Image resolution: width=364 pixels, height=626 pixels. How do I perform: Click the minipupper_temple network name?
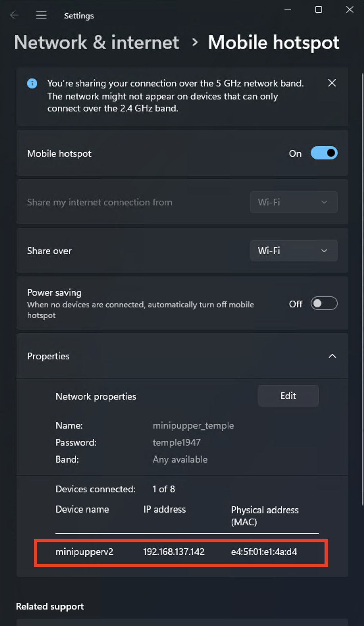click(x=193, y=425)
